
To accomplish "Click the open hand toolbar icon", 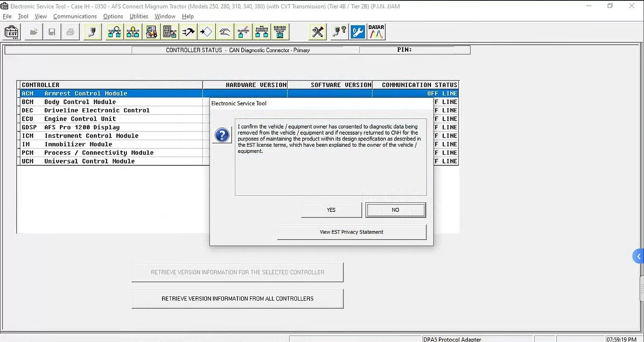I will click(x=225, y=32).
